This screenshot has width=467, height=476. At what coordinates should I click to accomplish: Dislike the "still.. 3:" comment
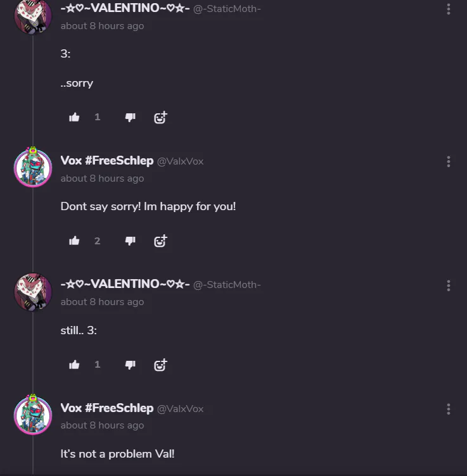point(131,365)
